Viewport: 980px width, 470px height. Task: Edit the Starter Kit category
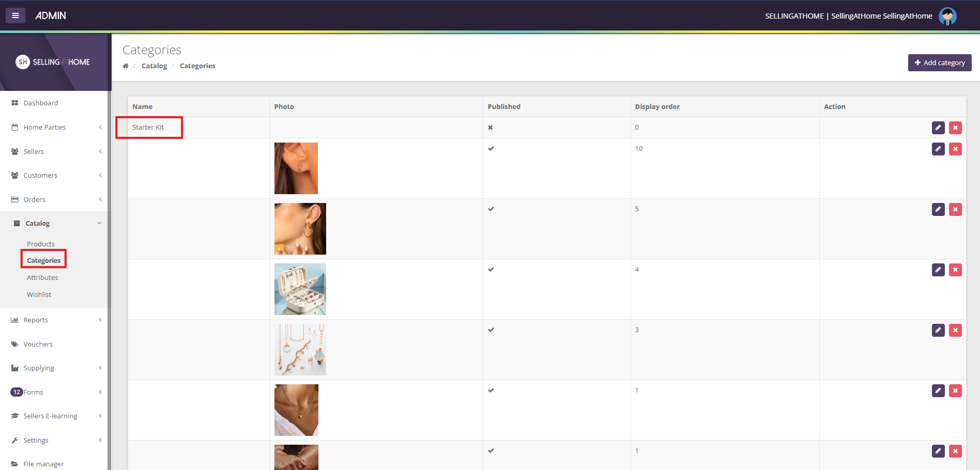[938, 128]
